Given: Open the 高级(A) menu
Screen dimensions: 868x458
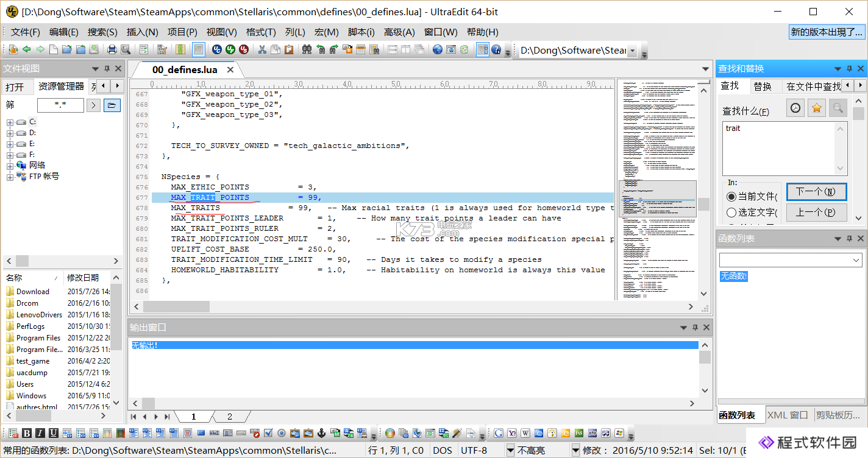Looking at the screenshot, I should 399,32.
